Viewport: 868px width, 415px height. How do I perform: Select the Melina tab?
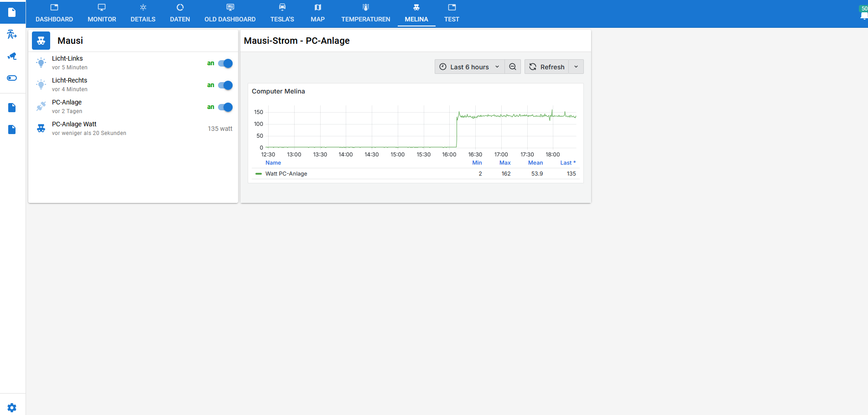pos(416,13)
